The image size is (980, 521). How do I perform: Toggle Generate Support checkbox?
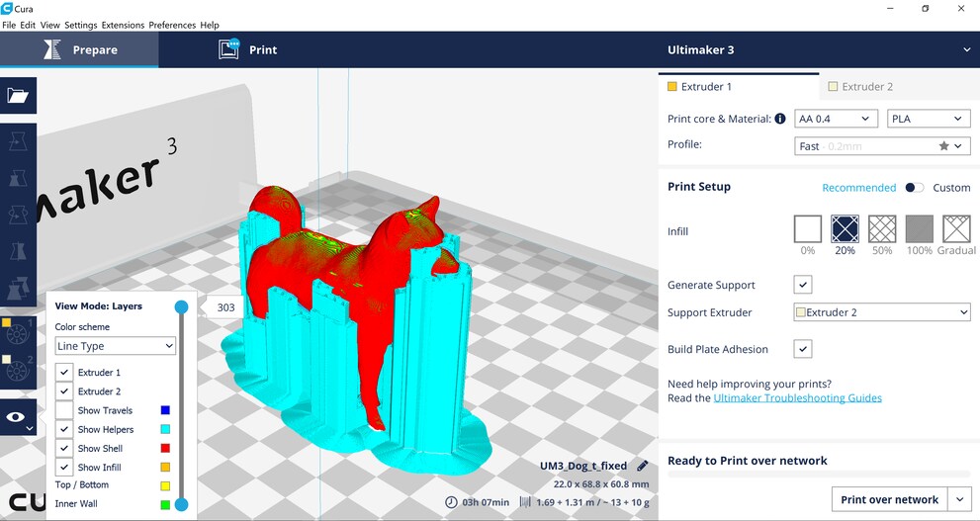(803, 285)
